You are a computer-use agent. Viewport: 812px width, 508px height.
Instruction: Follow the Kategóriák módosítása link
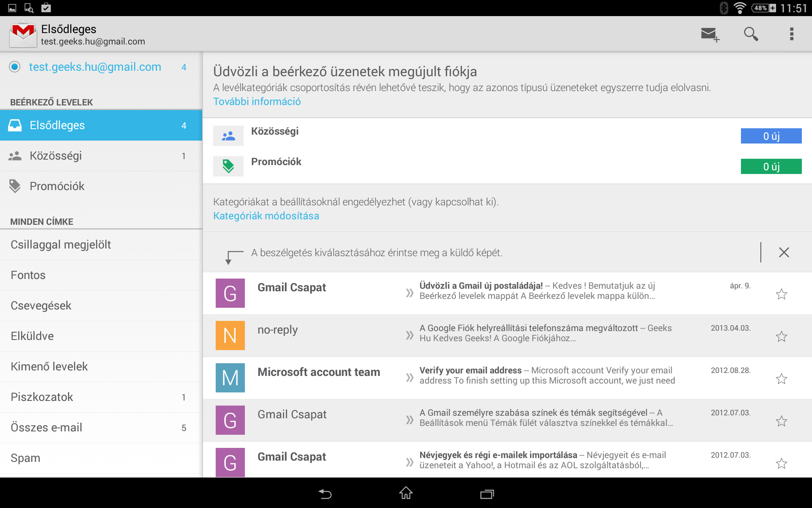coord(266,216)
